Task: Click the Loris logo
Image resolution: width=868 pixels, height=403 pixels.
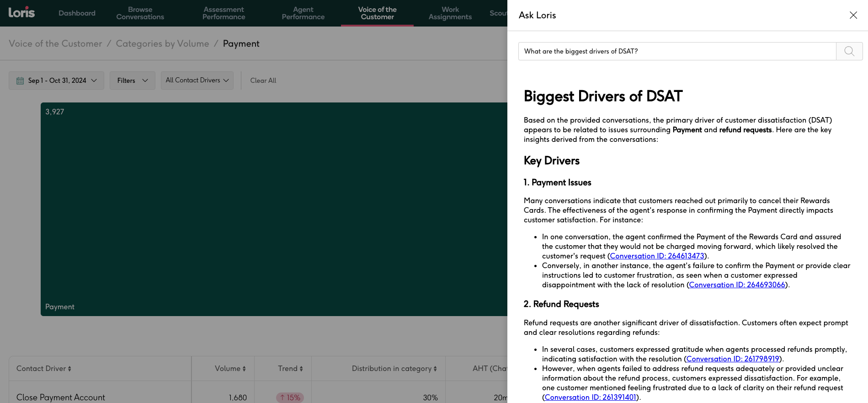Action: point(21,12)
